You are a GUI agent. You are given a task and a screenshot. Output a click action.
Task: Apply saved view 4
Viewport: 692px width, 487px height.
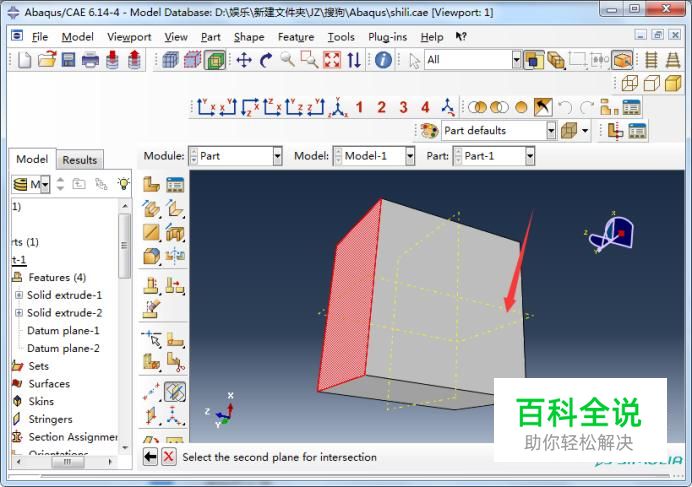point(425,107)
